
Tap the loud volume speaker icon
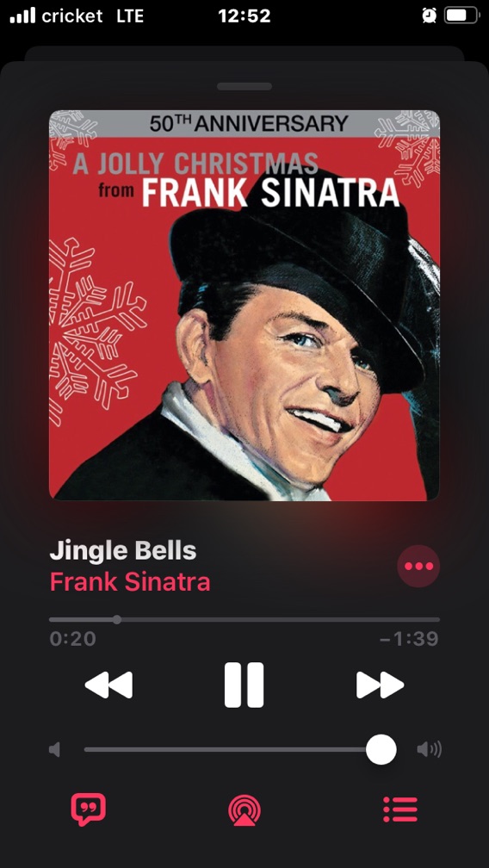tap(430, 749)
